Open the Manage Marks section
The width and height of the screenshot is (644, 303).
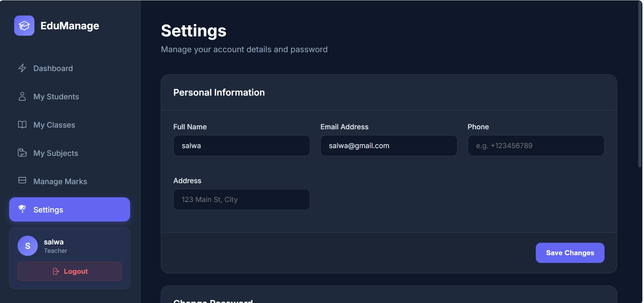60,181
